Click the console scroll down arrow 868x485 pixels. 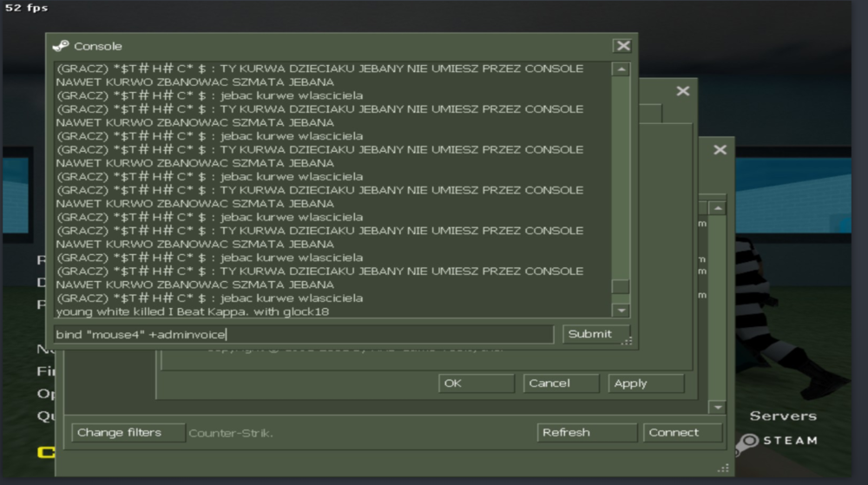pos(621,311)
